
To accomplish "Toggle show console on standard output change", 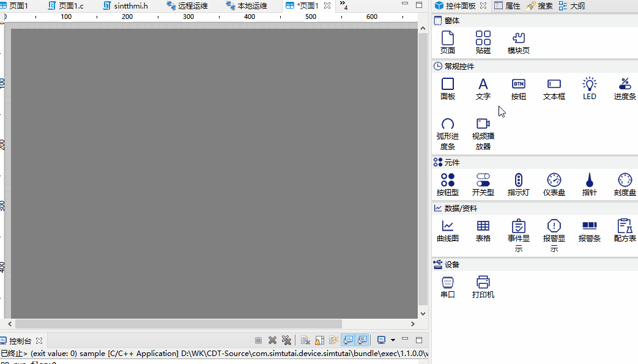I will 348,340.
